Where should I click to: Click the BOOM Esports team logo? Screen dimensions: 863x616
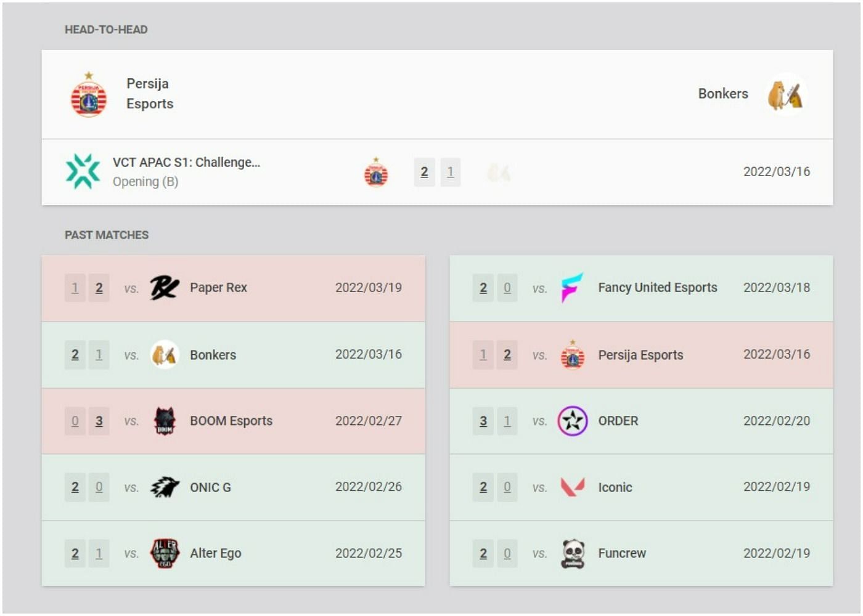165,421
